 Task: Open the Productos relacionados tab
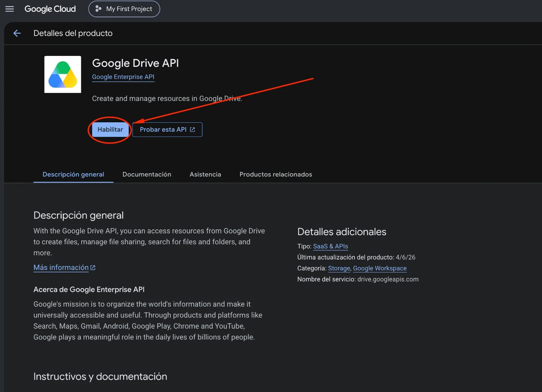[276, 174]
